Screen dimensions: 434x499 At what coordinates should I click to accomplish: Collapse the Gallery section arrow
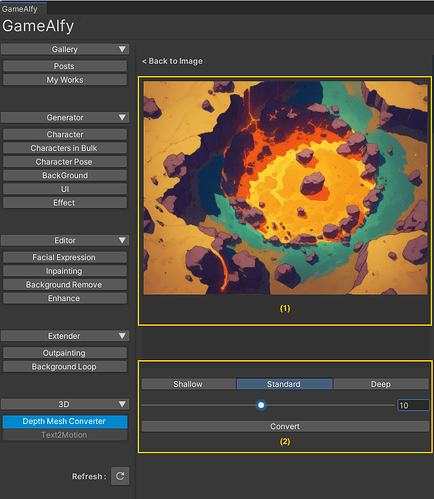point(122,49)
